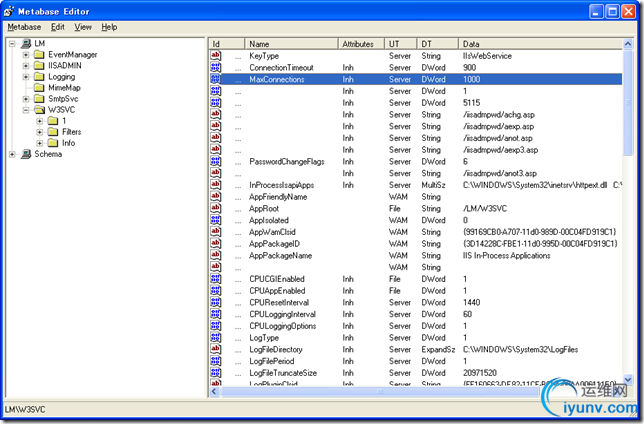Open the Metabase menu
The image size is (644, 424).
(24, 27)
